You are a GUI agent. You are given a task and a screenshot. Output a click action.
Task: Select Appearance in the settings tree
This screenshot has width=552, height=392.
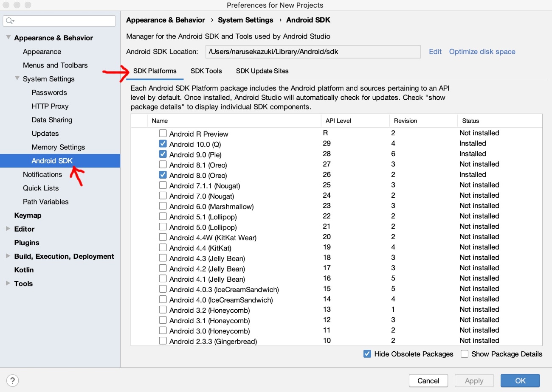click(x=42, y=51)
